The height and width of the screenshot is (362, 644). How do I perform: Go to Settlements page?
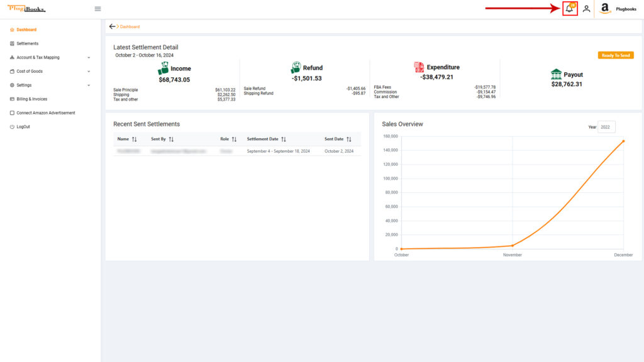pyautogui.click(x=28, y=43)
